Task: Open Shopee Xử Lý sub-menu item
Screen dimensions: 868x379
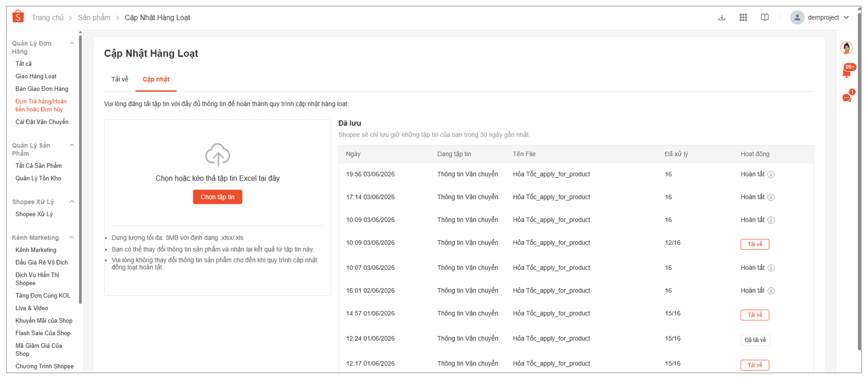Action: click(x=34, y=214)
